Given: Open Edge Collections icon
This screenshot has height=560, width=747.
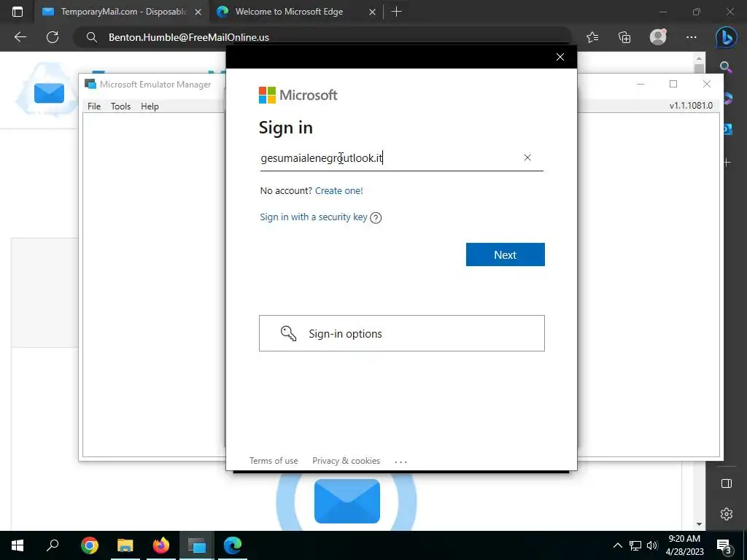Looking at the screenshot, I should pos(624,37).
